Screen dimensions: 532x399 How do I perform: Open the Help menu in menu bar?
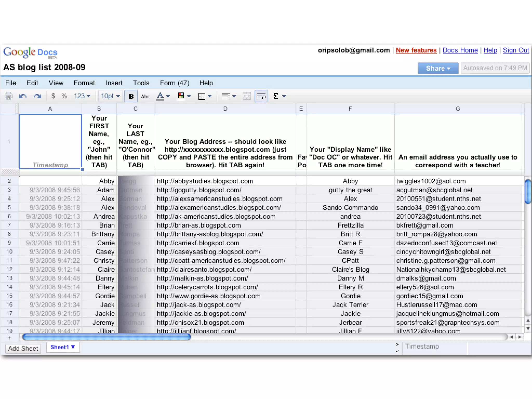[x=206, y=83]
